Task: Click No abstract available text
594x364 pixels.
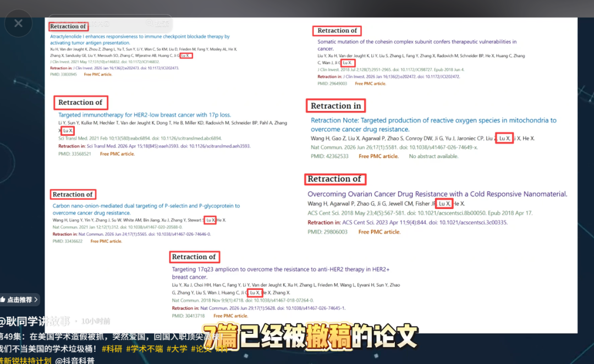Action: tap(433, 156)
